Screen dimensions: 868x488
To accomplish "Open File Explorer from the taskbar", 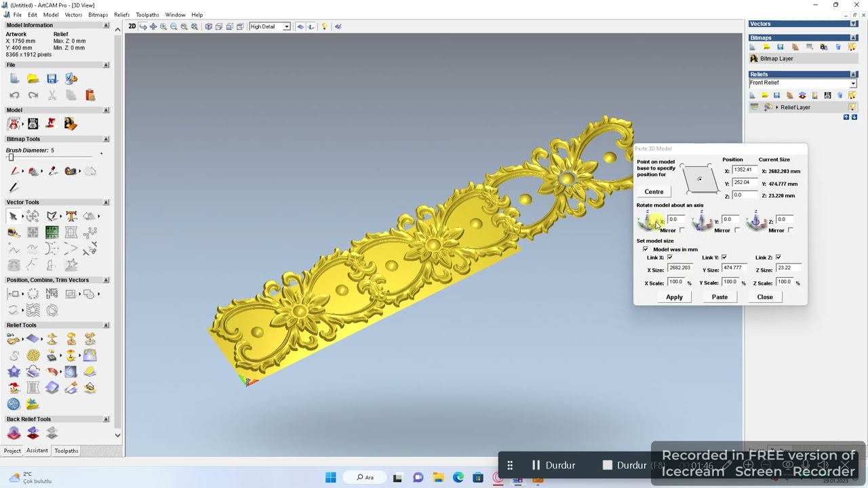I will 438,477.
